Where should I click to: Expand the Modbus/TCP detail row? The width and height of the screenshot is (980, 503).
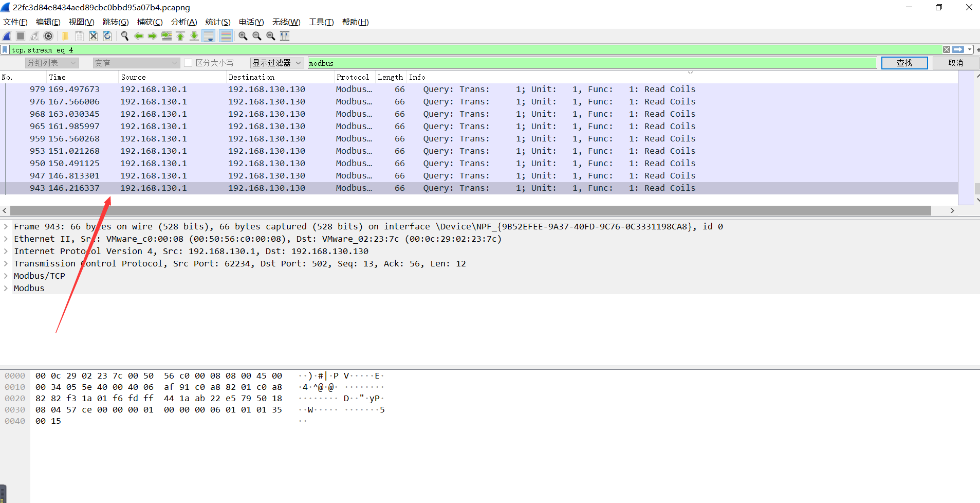pyautogui.click(x=6, y=276)
